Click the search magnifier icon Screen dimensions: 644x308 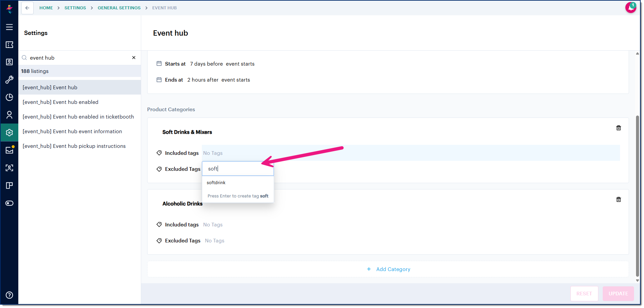tap(24, 58)
